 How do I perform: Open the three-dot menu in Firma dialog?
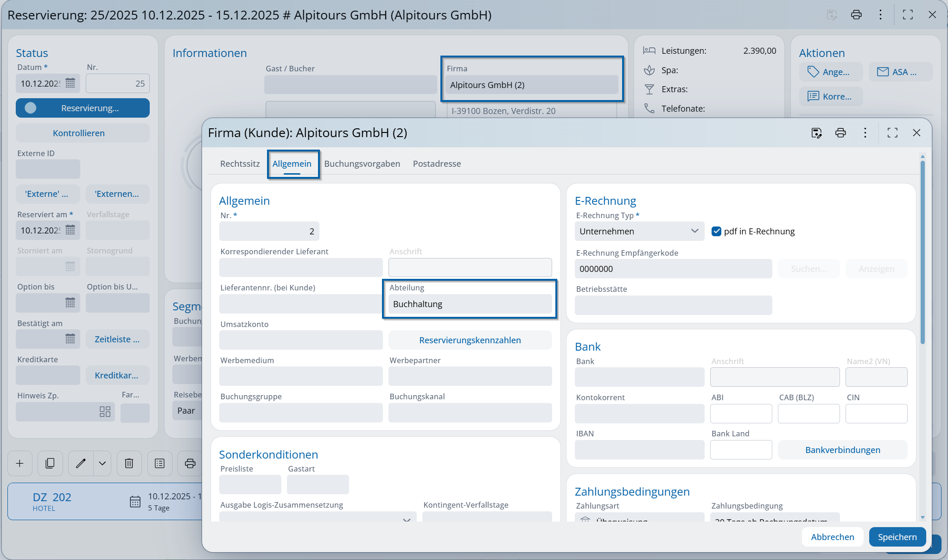pyautogui.click(x=865, y=133)
